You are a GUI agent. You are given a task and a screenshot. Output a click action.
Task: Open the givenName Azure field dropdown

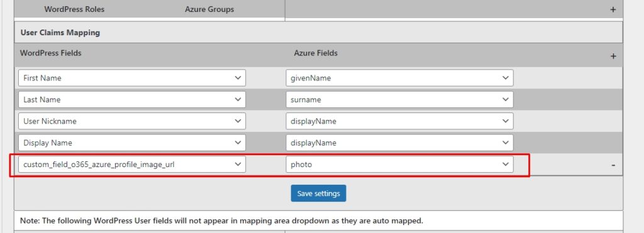click(399, 78)
